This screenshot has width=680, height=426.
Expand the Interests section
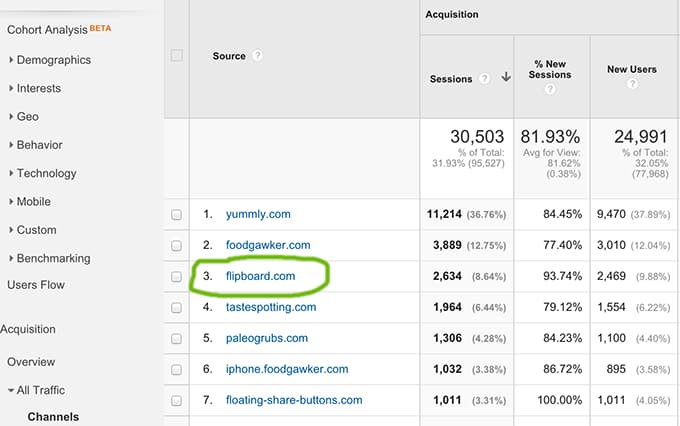pos(35,88)
